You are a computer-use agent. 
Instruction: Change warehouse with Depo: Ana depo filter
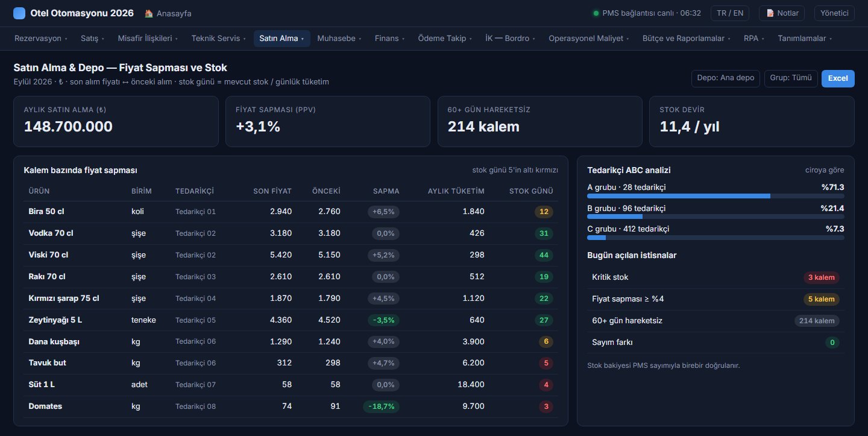pos(726,78)
